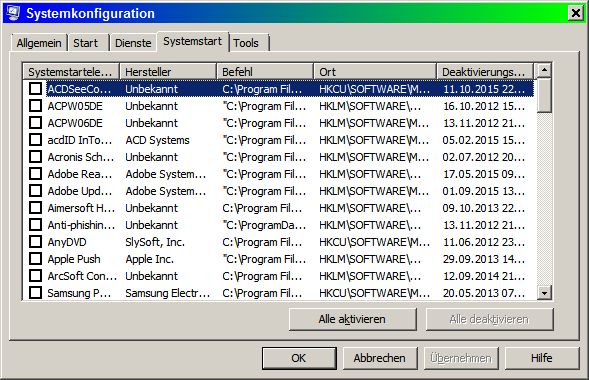Click the Systemkonfiguration title bar icon
Viewport: 589px width, 380px height.
[x=13, y=13]
